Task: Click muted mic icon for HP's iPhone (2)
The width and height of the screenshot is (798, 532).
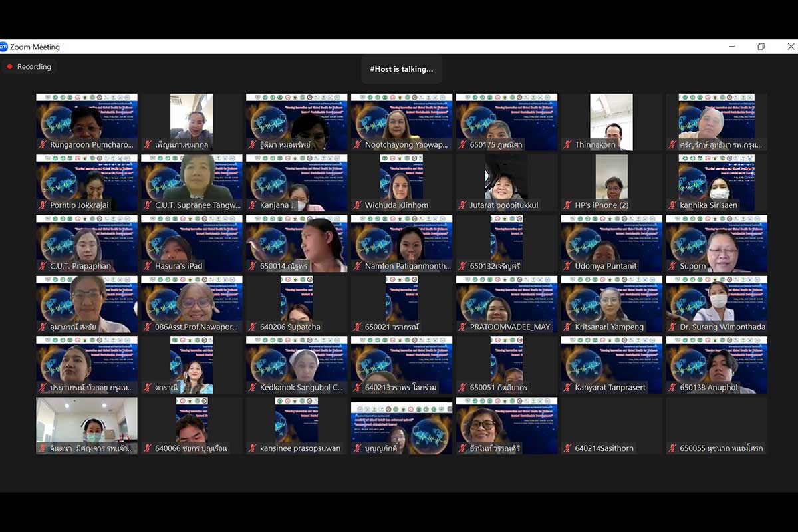Action: point(568,205)
